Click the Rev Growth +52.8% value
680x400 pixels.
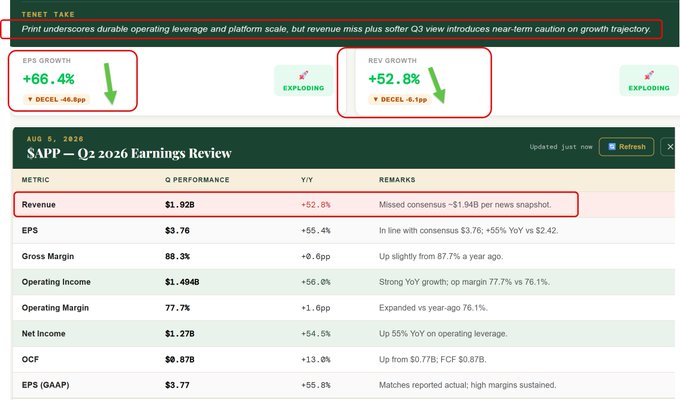click(x=394, y=79)
